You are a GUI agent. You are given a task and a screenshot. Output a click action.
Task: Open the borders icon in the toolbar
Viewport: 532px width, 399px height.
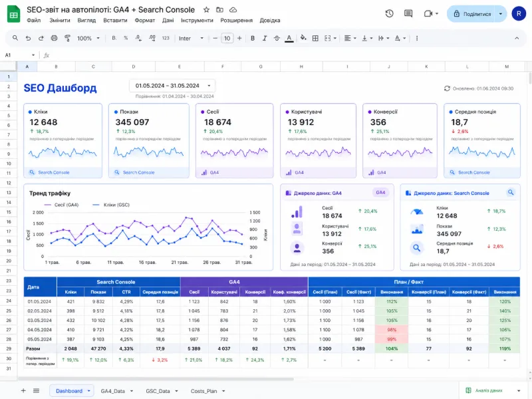coord(317,38)
